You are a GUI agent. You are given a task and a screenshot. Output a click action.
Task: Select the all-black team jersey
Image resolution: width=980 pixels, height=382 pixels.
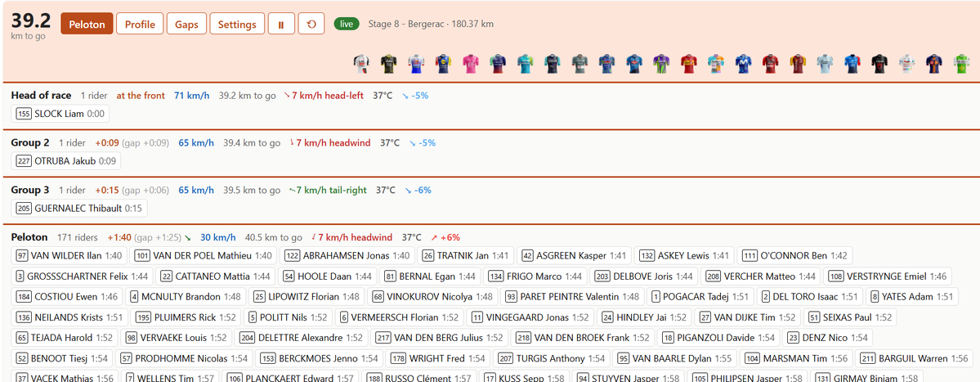coord(879,63)
